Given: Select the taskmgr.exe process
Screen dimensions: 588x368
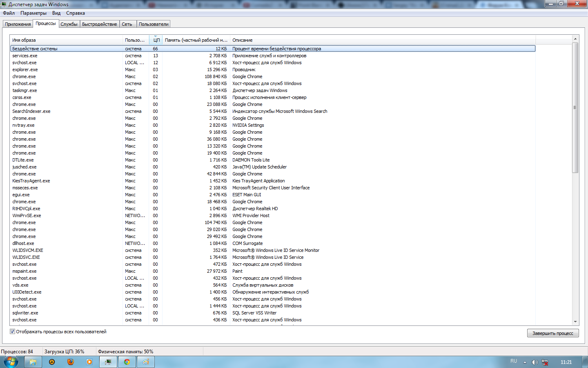Looking at the screenshot, I should click(273, 90).
